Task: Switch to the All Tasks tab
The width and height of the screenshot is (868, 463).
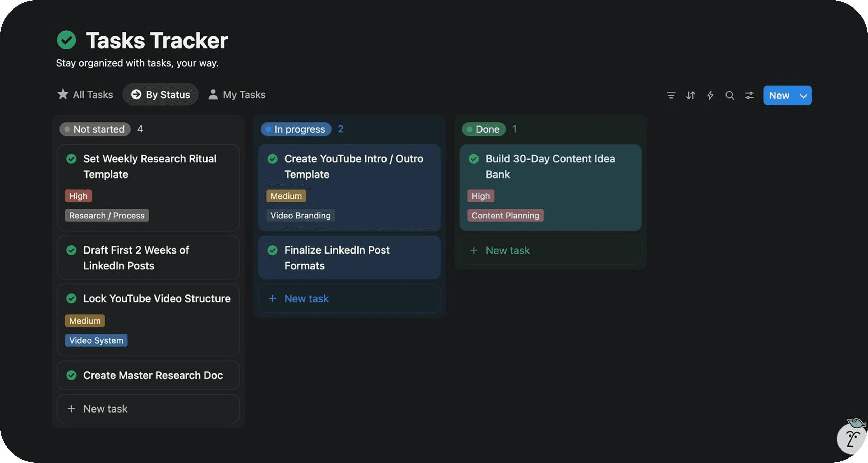Action: pyautogui.click(x=85, y=95)
